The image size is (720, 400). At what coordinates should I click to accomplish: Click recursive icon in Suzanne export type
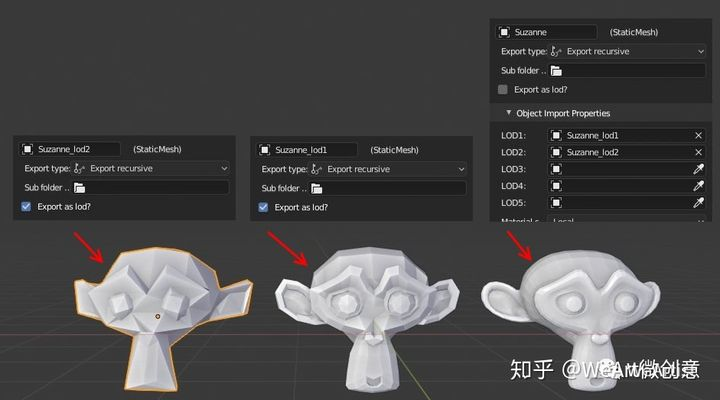click(x=556, y=51)
